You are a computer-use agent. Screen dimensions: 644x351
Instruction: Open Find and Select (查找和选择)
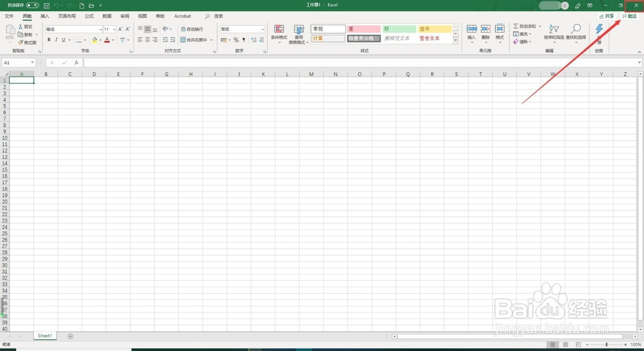[576, 33]
